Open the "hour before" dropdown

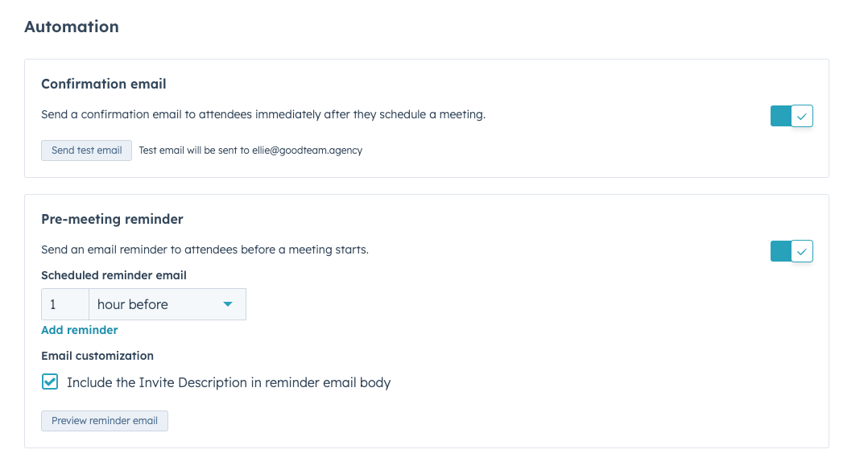(x=167, y=304)
